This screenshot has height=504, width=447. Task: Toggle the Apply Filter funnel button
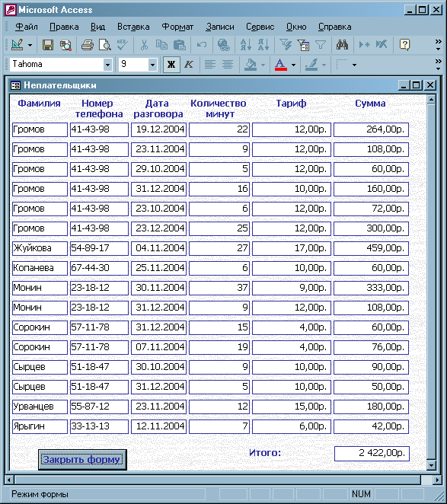(x=321, y=45)
